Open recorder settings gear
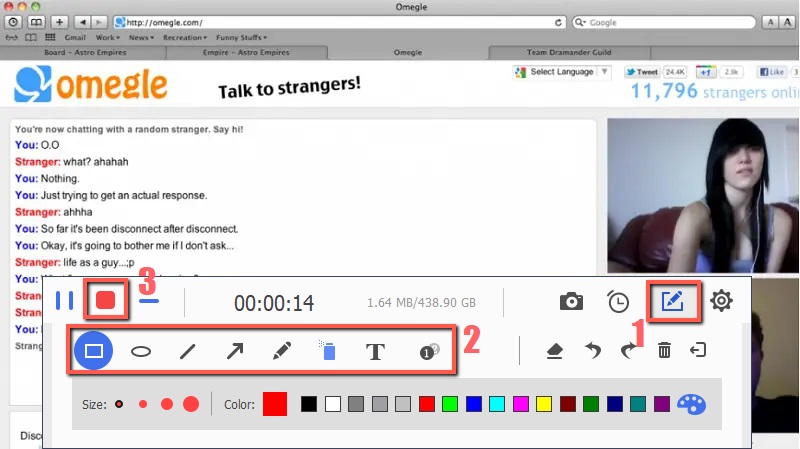The height and width of the screenshot is (449, 800). 721,300
